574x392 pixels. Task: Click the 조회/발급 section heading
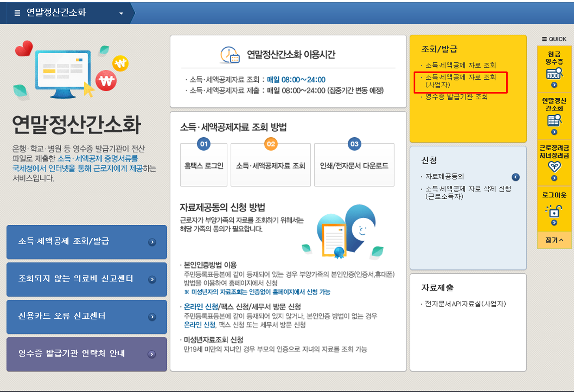(x=439, y=49)
